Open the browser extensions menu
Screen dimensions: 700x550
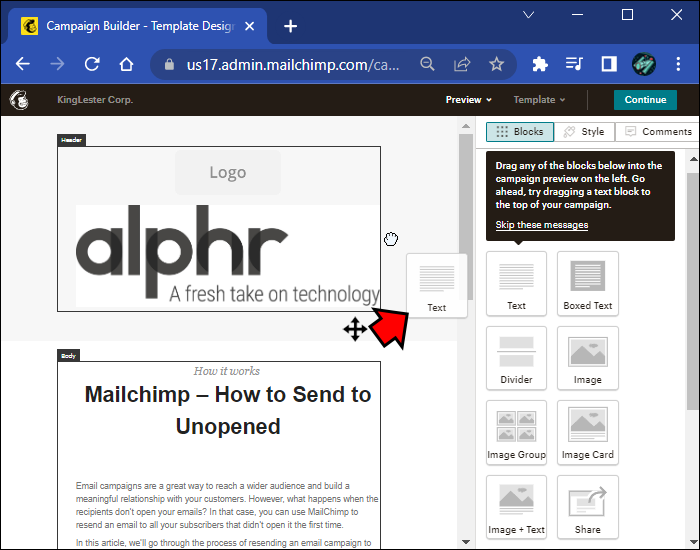pos(540,64)
